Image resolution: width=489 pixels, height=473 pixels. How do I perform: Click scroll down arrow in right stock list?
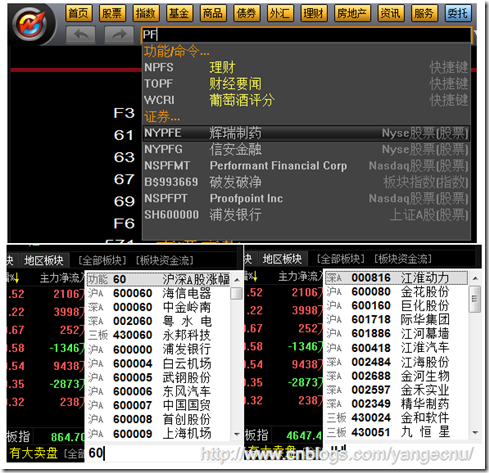(x=476, y=433)
